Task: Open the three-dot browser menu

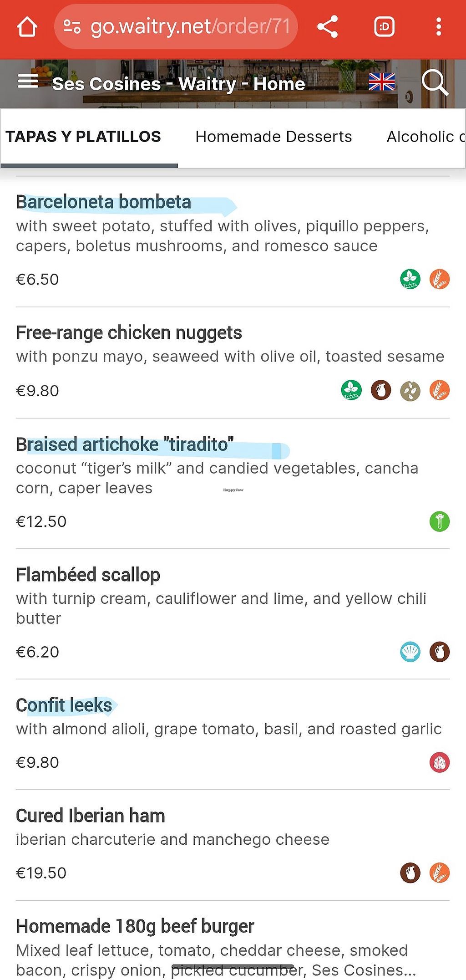Action: pos(438,27)
